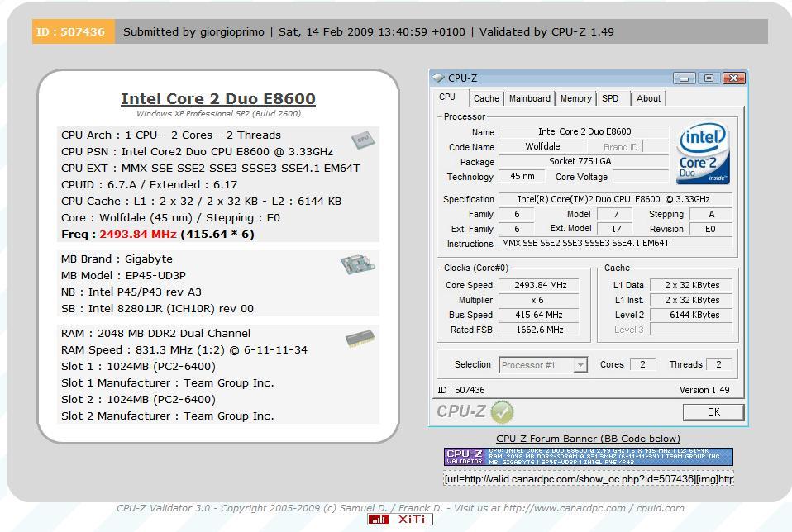Click the XiTi stats badge at bottom
Viewport: 792px width, 532px height.
click(x=400, y=520)
